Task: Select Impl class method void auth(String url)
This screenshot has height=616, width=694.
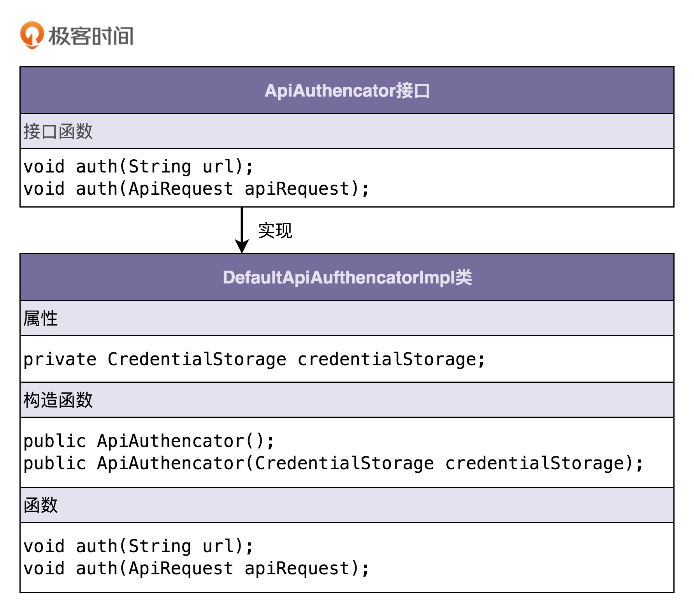Action: (x=138, y=546)
